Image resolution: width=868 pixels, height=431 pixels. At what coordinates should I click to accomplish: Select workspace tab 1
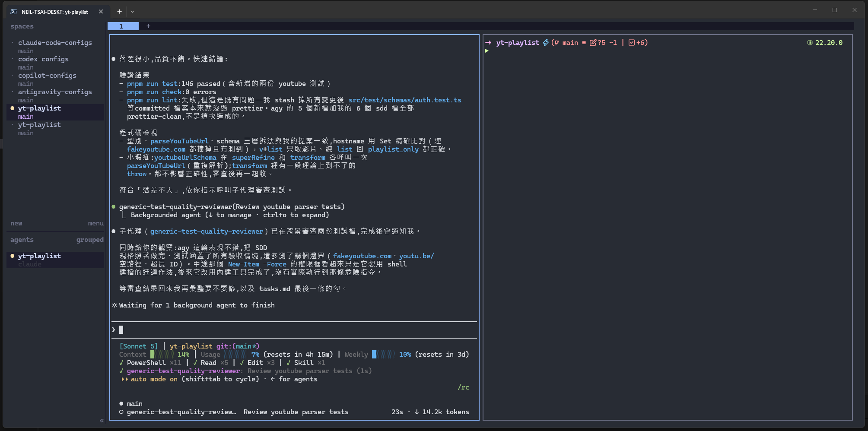coord(123,26)
